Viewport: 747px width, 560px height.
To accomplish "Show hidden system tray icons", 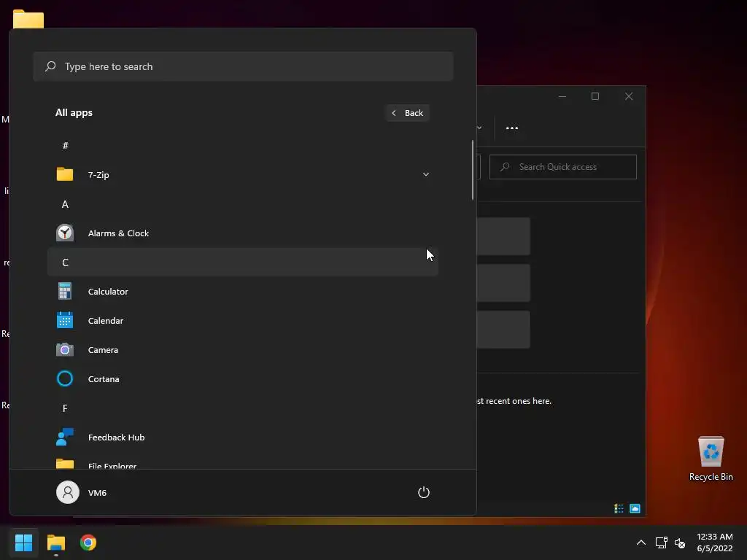I will [x=641, y=542].
